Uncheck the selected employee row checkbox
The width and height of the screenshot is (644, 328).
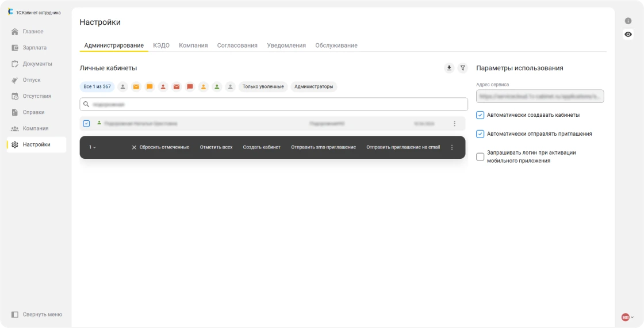[x=87, y=124]
